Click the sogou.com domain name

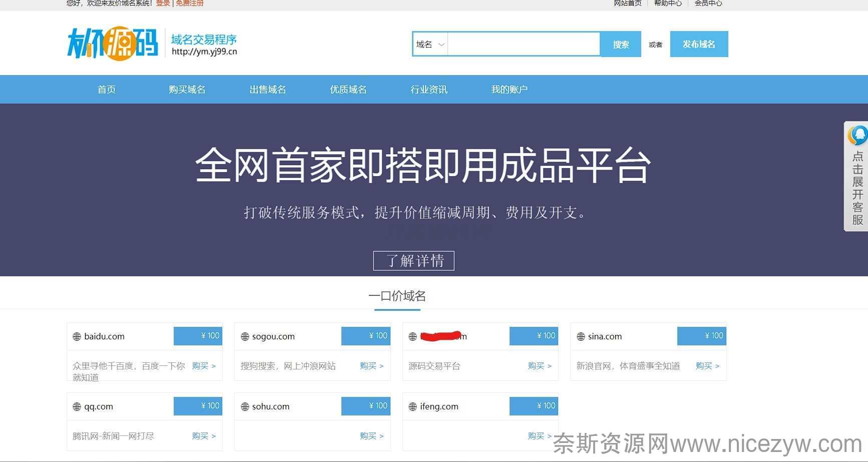[x=273, y=337]
